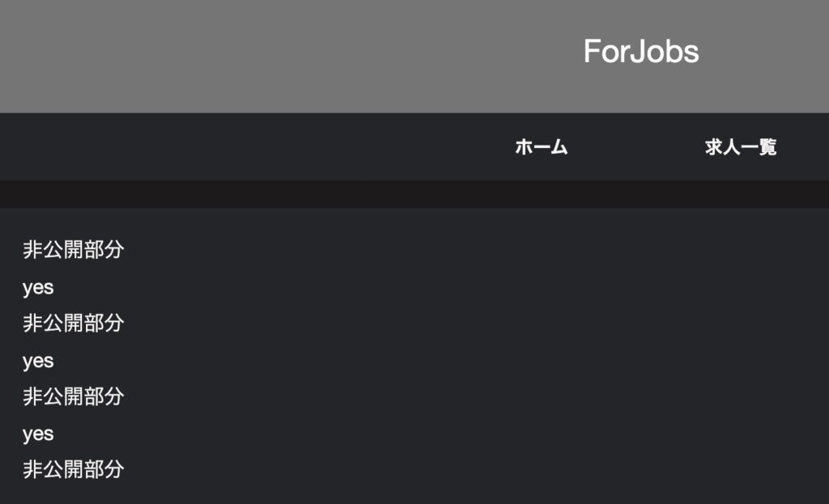Select the first 非公開部分 text

(73, 250)
